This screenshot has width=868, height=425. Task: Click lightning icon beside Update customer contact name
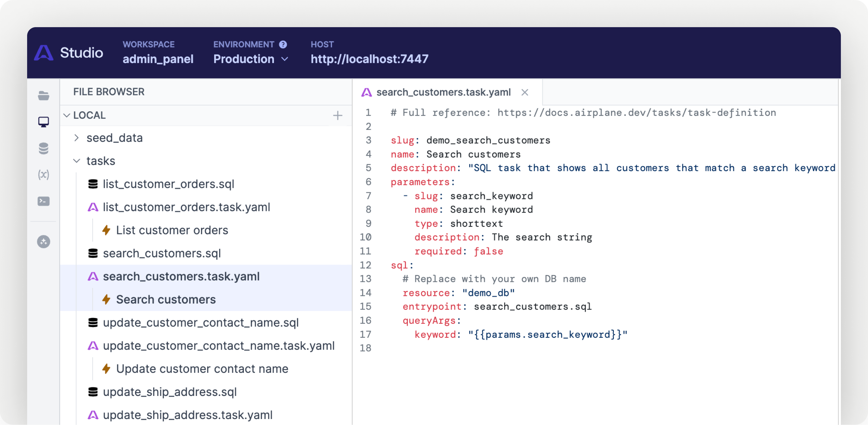coord(106,369)
